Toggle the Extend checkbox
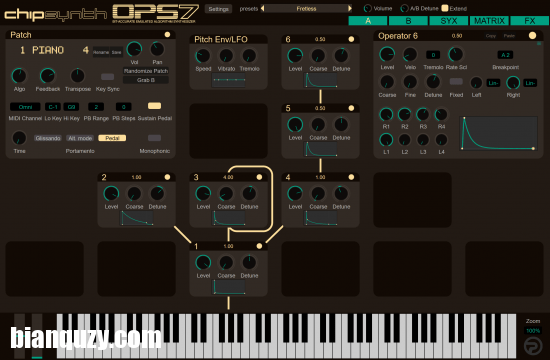The image size is (550, 360). point(445,8)
